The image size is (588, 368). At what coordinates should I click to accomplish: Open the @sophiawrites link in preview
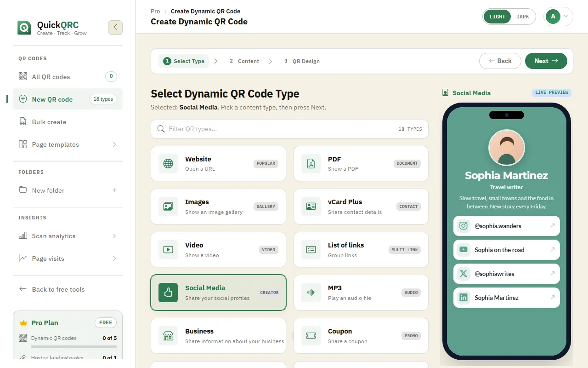(507, 274)
